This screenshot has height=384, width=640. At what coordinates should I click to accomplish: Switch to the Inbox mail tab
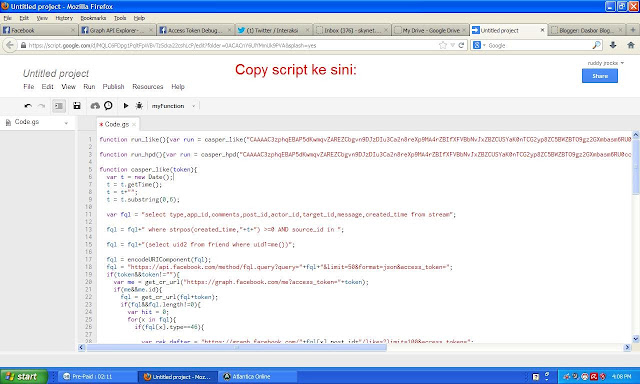point(351,30)
